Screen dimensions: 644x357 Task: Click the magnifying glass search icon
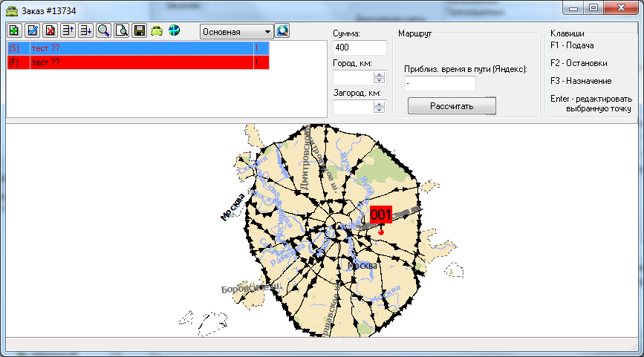click(x=103, y=31)
